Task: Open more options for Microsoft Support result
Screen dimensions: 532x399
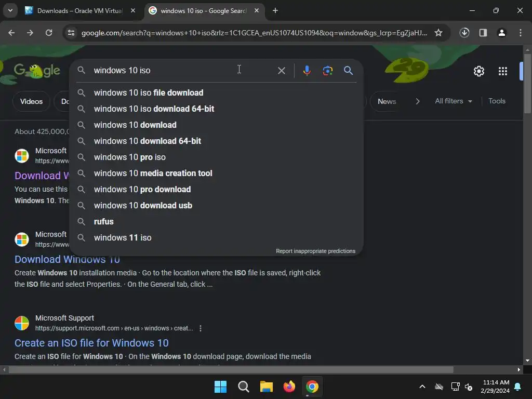Action: coord(201,328)
